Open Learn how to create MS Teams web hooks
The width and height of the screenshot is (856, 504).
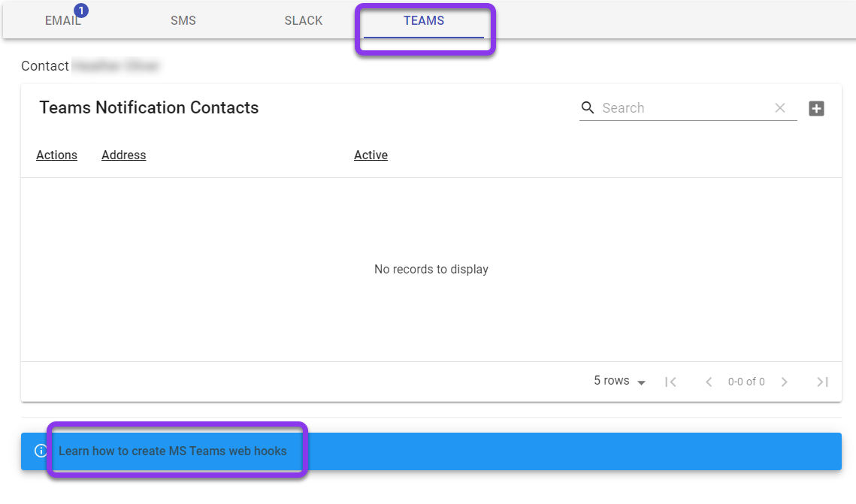(173, 451)
